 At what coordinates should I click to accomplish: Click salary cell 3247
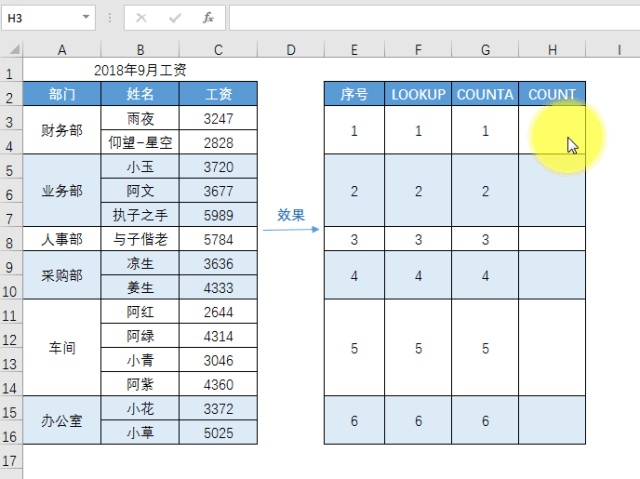(218, 118)
